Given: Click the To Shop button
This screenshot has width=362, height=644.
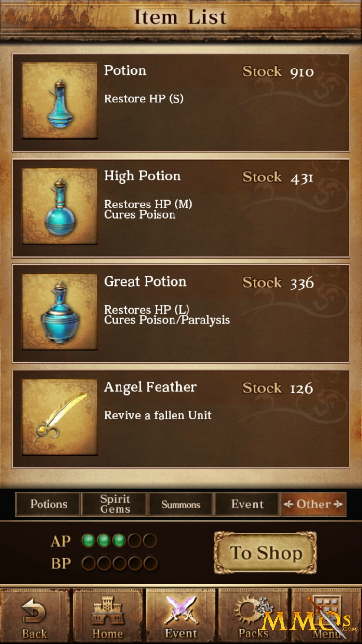Looking at the screenshot, I should point(266,553).
